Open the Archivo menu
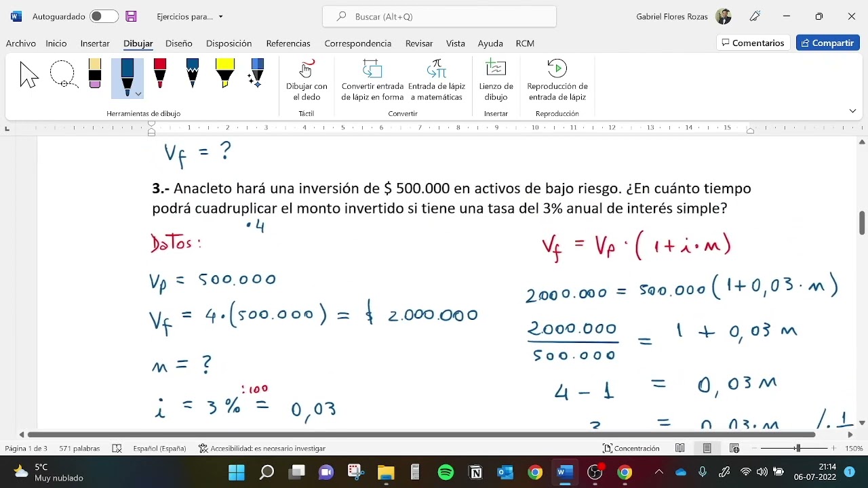The height and width of the screenshot is (488, 868). 21,43
